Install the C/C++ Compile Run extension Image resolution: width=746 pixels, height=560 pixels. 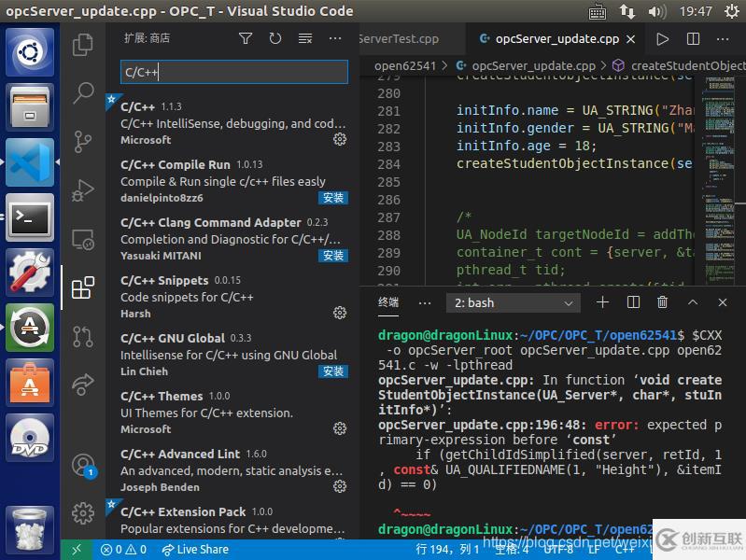click(333, 198)
